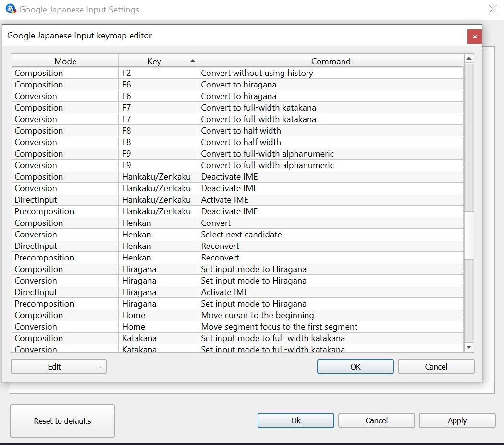Select Composition F8 'Convert to half width'
The image size is (504, 445).
coord(331,131)
